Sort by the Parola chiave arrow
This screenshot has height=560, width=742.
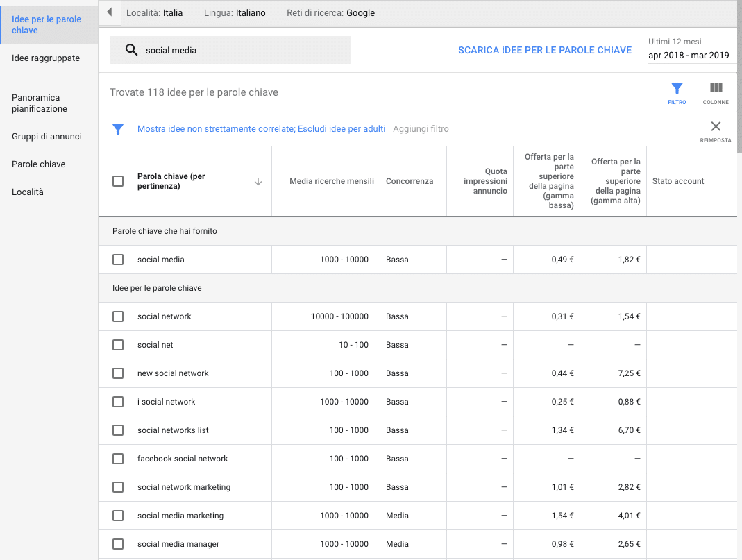coord(258,182)
